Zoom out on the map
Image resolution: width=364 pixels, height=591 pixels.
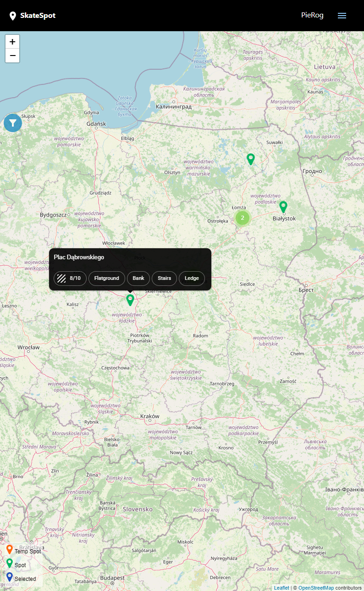pos(12,56)
